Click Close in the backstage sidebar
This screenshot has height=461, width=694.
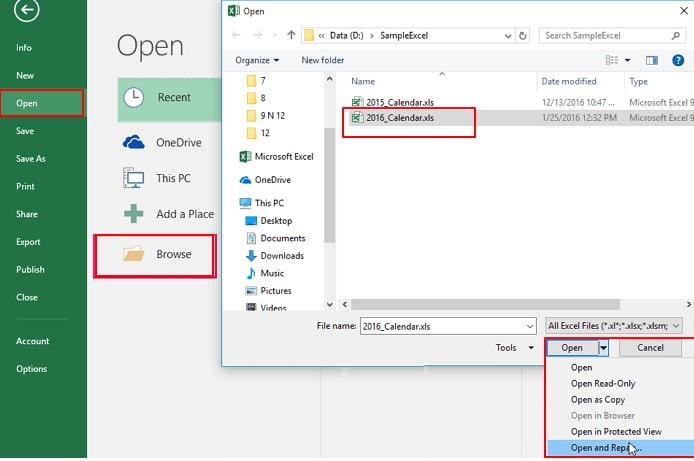[x=27, y=297]
